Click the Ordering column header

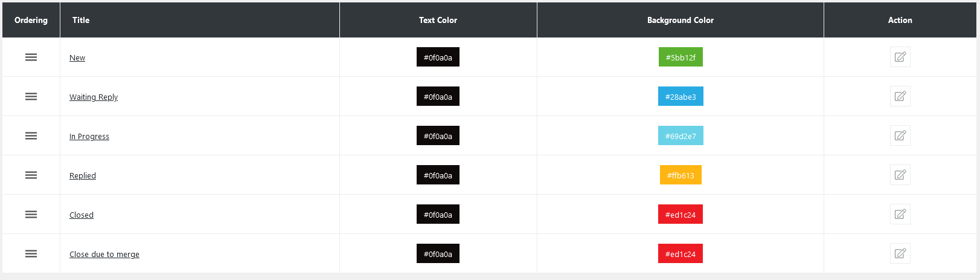click(31, 20)
